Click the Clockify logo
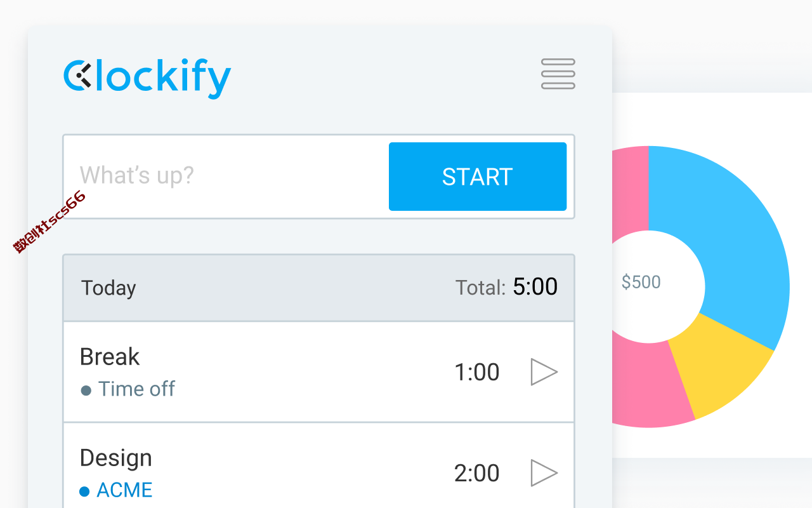The width and height of the screenshot is (812, 508). 147,79
